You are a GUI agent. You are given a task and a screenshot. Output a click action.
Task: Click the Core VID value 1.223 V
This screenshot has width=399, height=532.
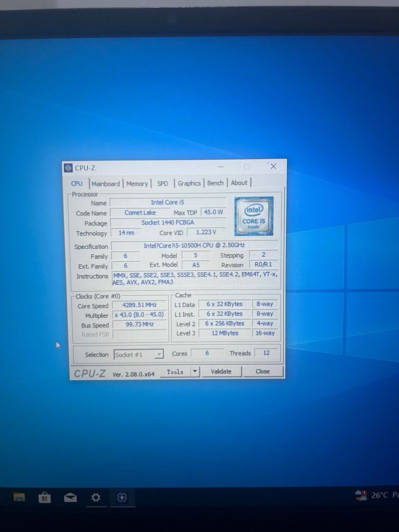pyautogui.click(x=206, y=232)
